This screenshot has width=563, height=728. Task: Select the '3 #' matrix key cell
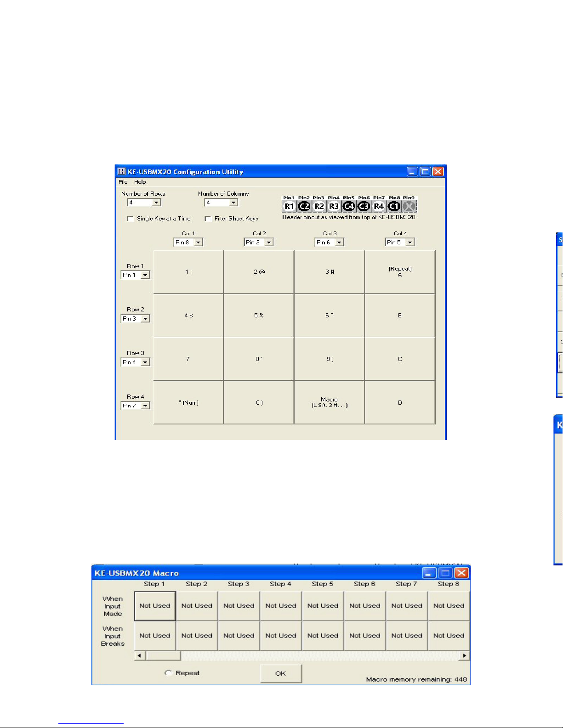click(330, 272)
